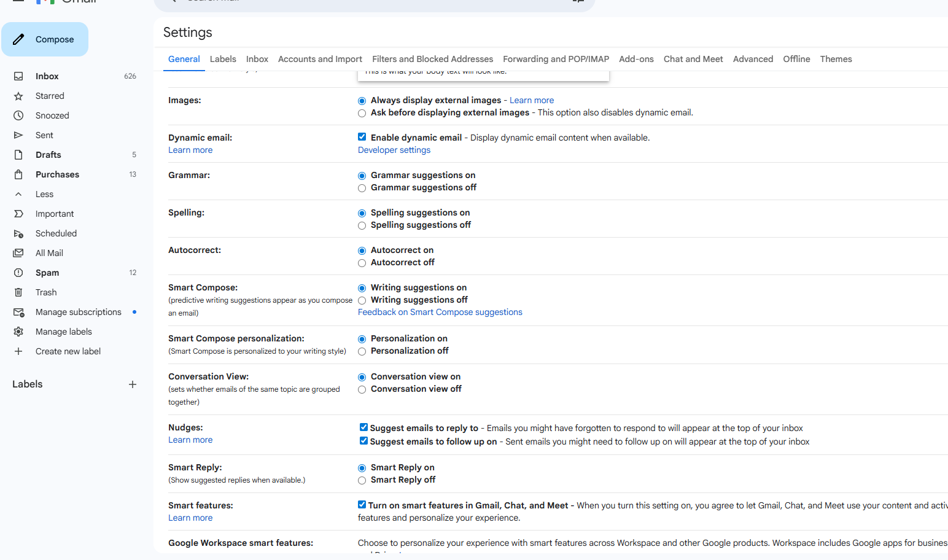Open the Starred folder star icon
Viewport: 948px width, 560px height.
click(18, 96)
